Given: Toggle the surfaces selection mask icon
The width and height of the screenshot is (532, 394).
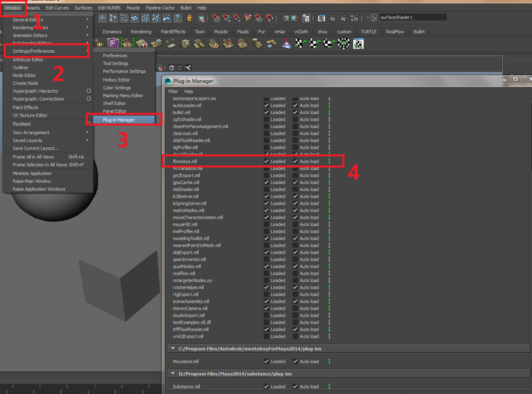Looking at the screenshot, I should [x=135, y=18].
